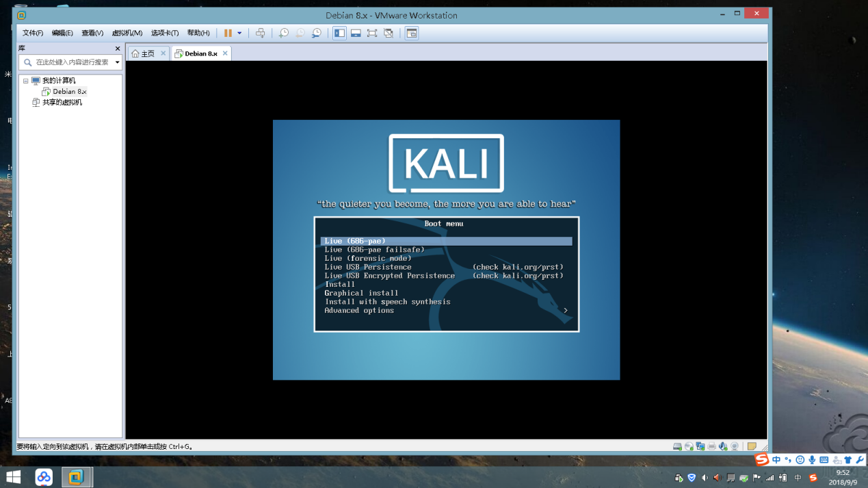Close the Debian 8.x tab
This screenshot has height=488, width=868.
tap(224, 53)
